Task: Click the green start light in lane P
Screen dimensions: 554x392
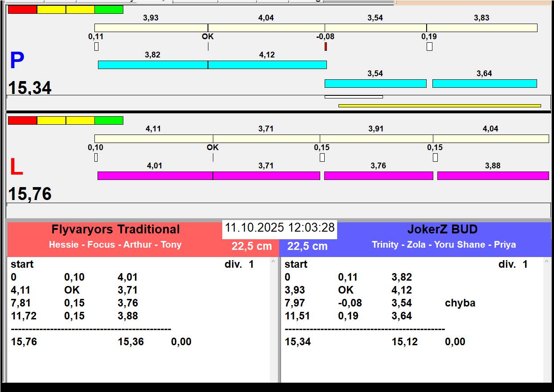Action: [x=109, y=10]
